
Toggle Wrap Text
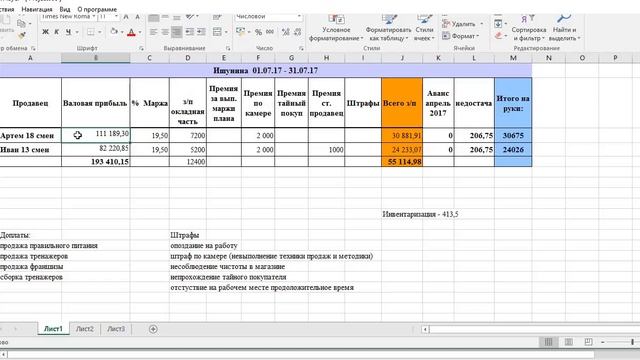(217, 17)
